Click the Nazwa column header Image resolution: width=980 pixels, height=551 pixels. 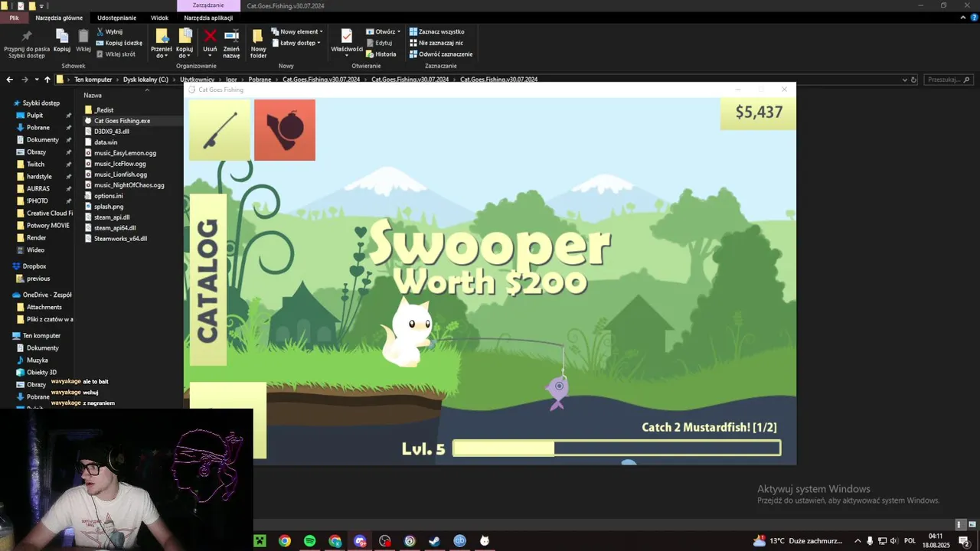[93, 96]
